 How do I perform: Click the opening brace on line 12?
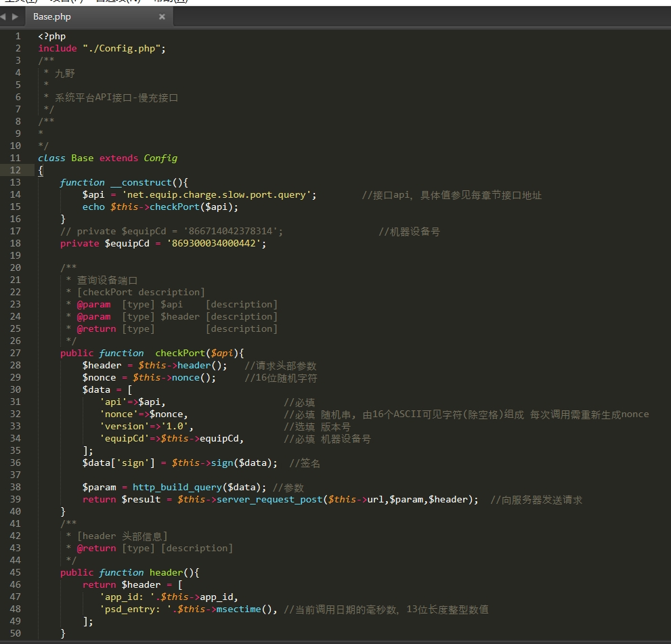(x=41, y=170)
